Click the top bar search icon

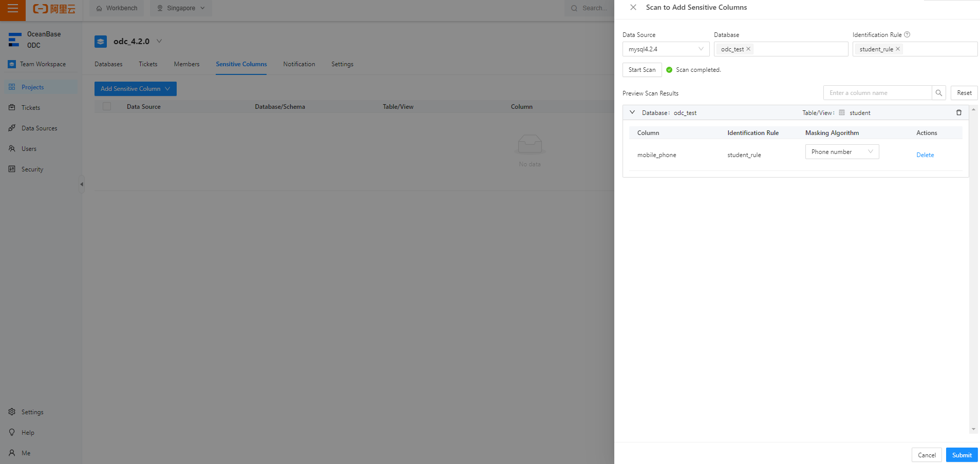point(574,8)
